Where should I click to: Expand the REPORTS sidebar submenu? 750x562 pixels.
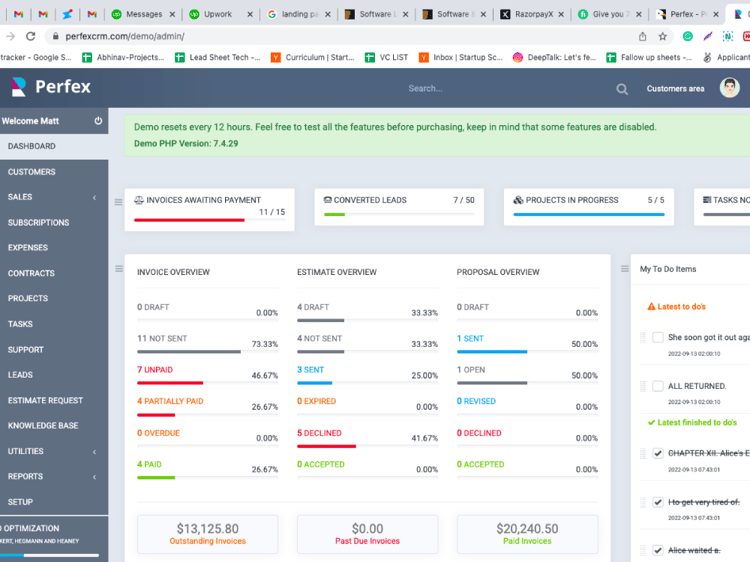(x=54, y=476)
